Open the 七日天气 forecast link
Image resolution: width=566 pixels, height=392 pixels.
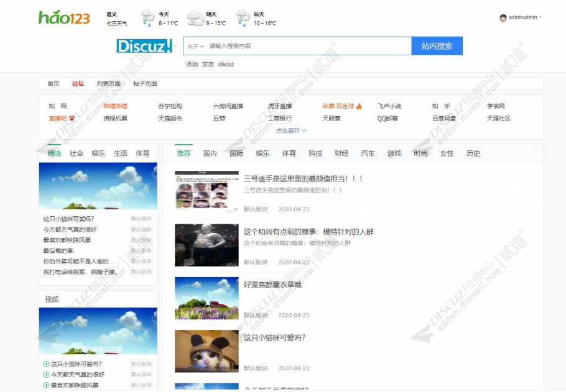pyautogui.click(x=116, y=24)
